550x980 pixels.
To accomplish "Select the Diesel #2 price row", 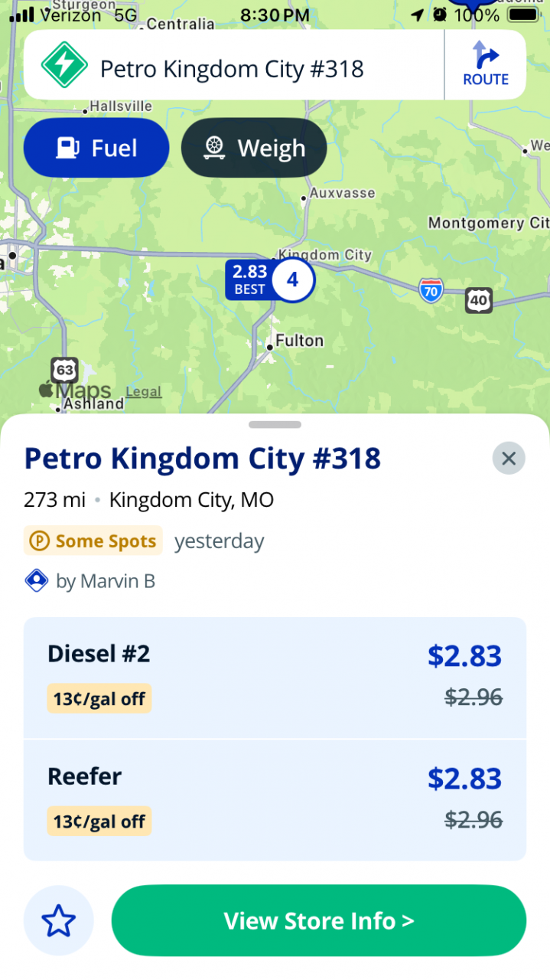I will click(275, 677).
